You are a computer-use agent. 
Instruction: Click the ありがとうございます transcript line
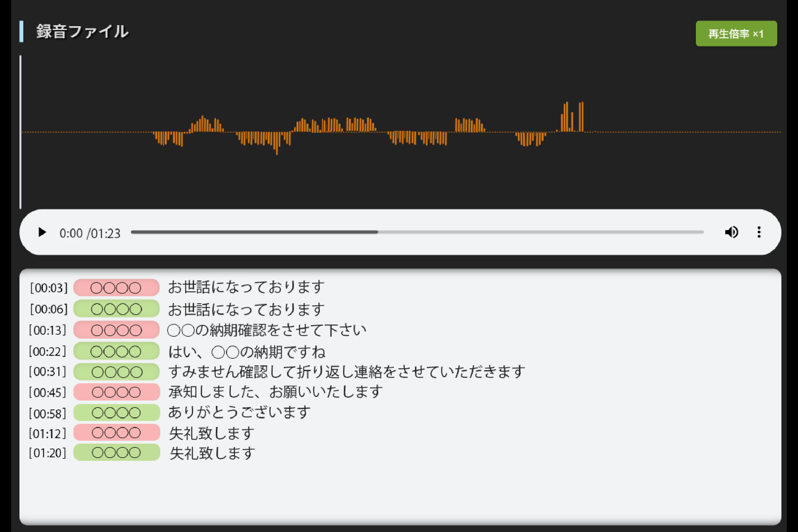tap(239, 413)
